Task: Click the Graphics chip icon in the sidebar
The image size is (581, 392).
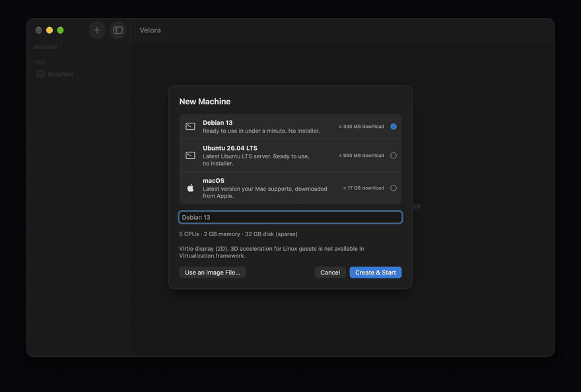Action: pos(40,74)
